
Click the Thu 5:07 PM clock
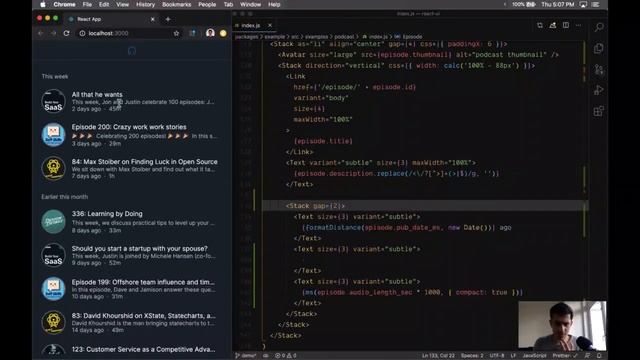click(558, 4)
